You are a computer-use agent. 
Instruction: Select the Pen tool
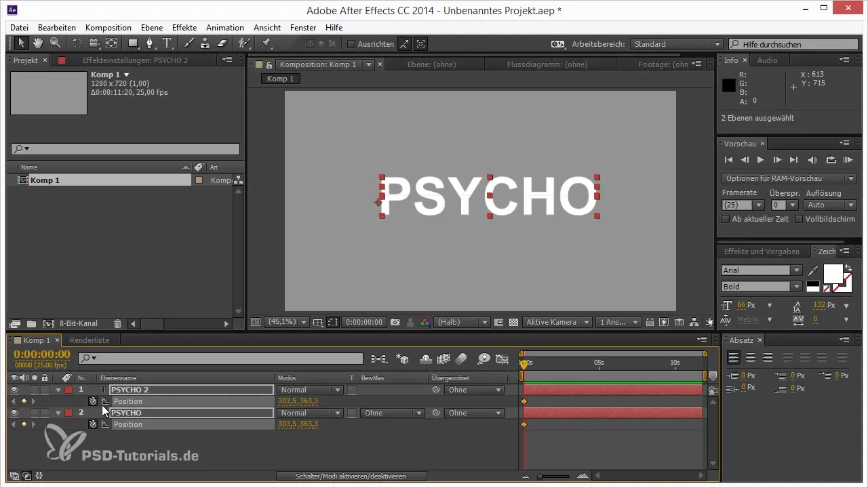(x=151, y=43)
